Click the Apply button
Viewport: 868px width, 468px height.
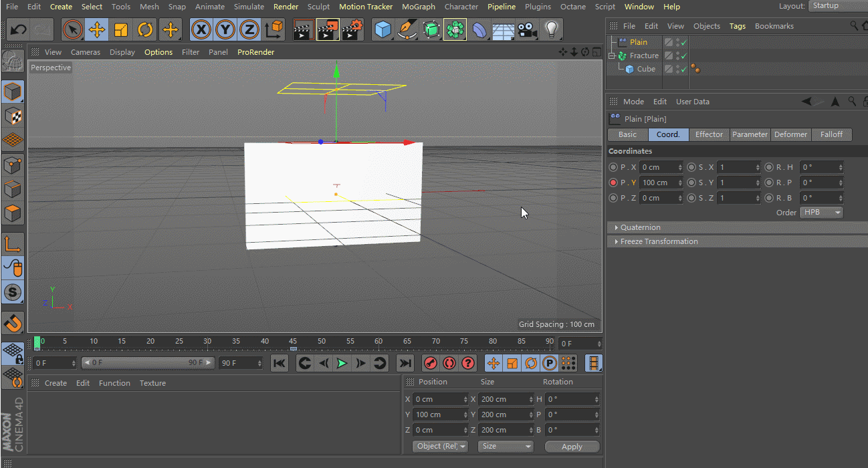(572, 447)
